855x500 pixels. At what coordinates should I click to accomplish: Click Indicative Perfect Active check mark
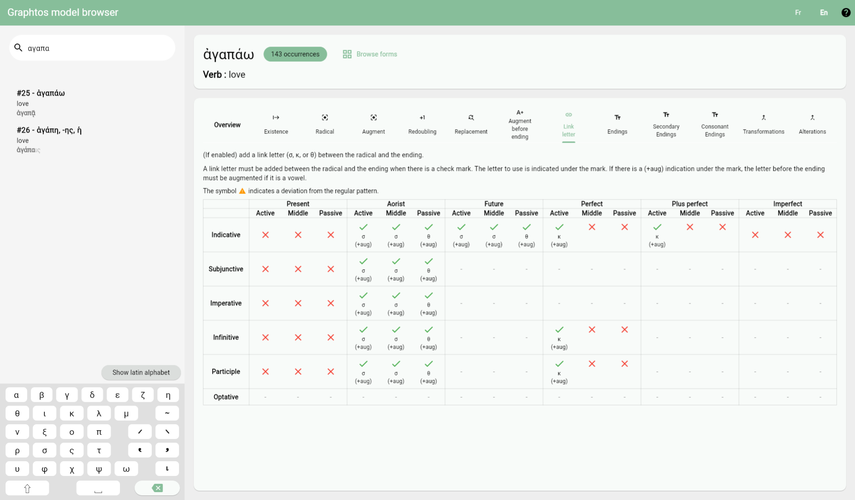(x=559, y=227)
